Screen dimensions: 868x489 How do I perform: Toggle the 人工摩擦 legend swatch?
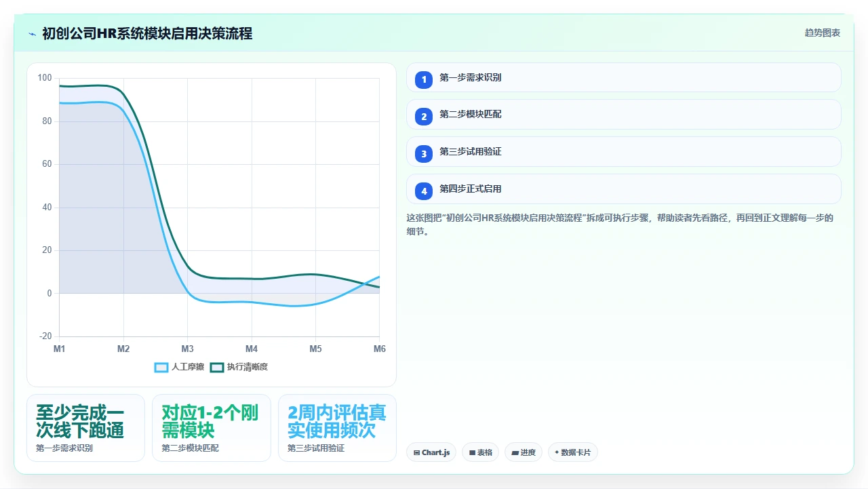pos(161,367)
